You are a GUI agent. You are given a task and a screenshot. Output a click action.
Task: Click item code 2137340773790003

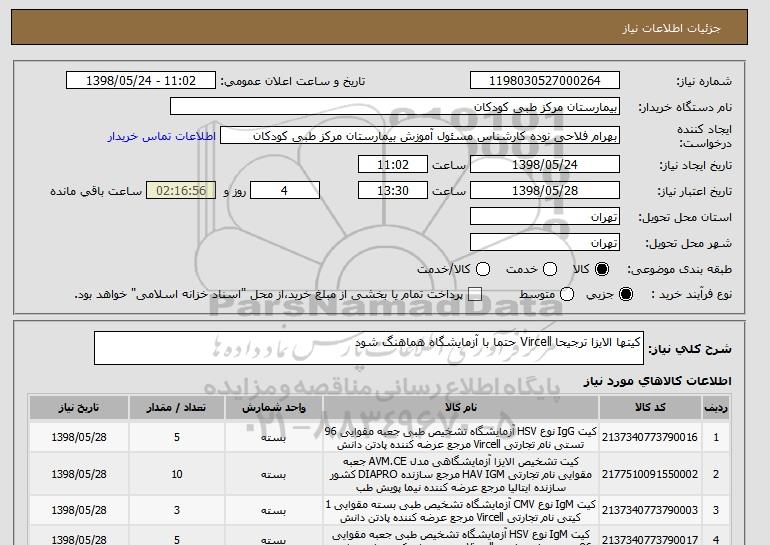[x=650, y=511]
